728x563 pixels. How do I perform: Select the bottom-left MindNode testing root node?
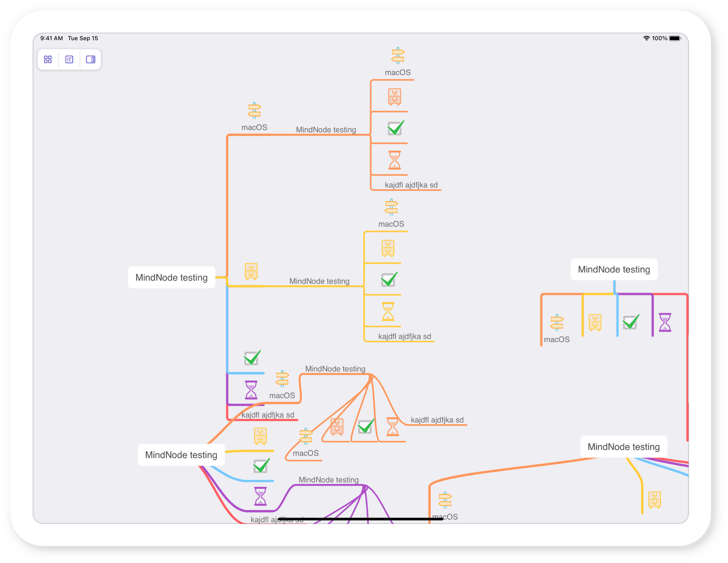pyautogui.click(x=181, y=455)
